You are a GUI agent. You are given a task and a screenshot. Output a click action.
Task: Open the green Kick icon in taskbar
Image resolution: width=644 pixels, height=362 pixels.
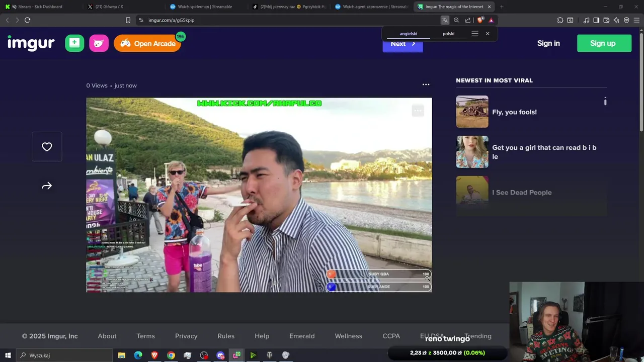(253, 355)
